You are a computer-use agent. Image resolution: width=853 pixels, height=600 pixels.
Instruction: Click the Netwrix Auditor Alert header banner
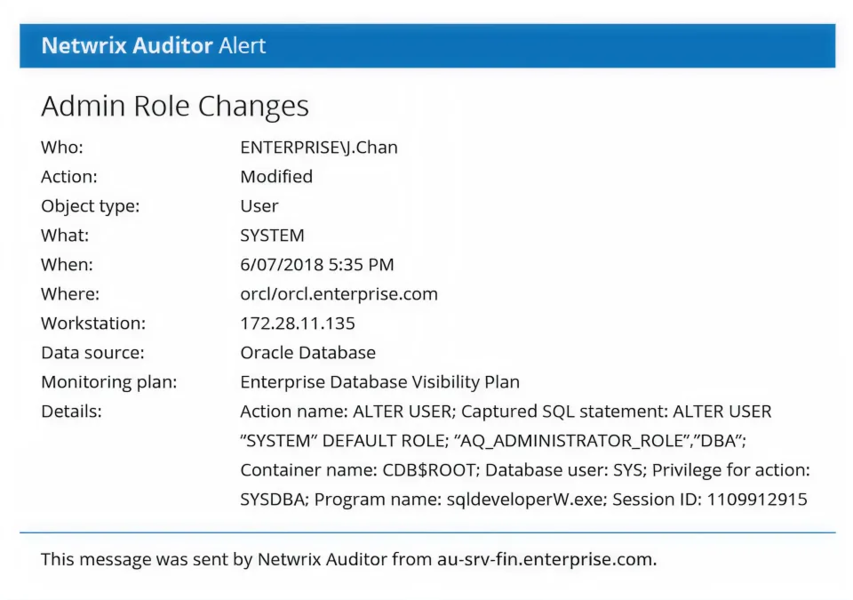pyautogui.click(x=427, y=46)
